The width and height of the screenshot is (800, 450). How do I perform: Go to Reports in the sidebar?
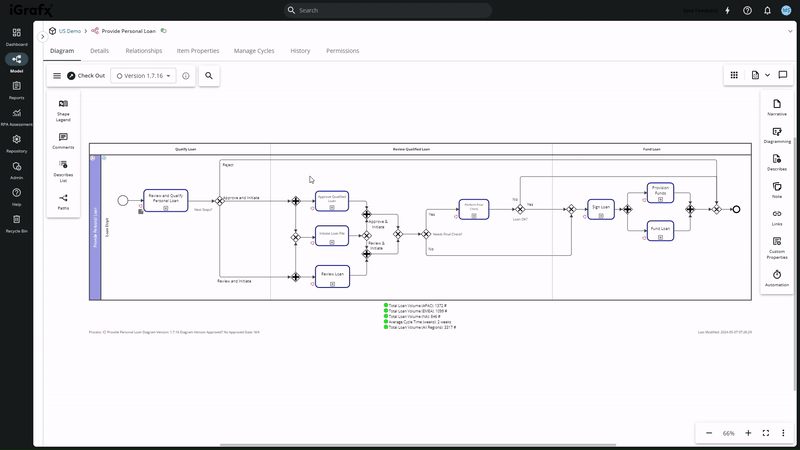17,90
